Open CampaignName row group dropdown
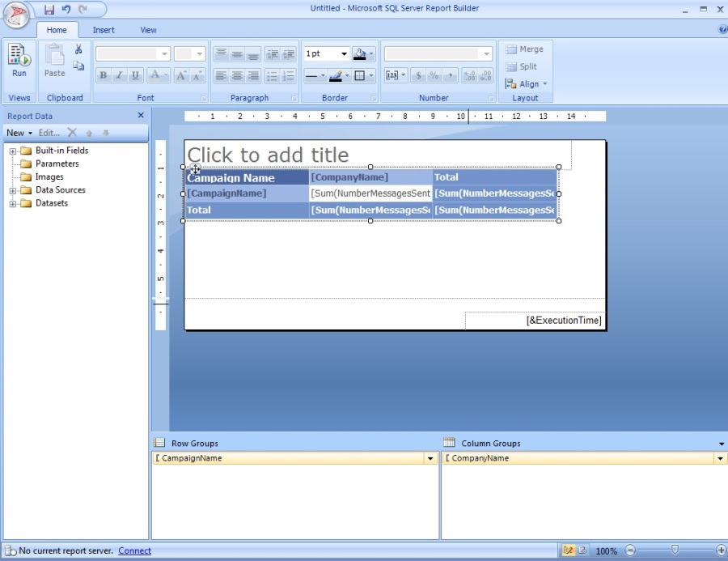This screenshot has width=728, height=561. click(430, 458)
